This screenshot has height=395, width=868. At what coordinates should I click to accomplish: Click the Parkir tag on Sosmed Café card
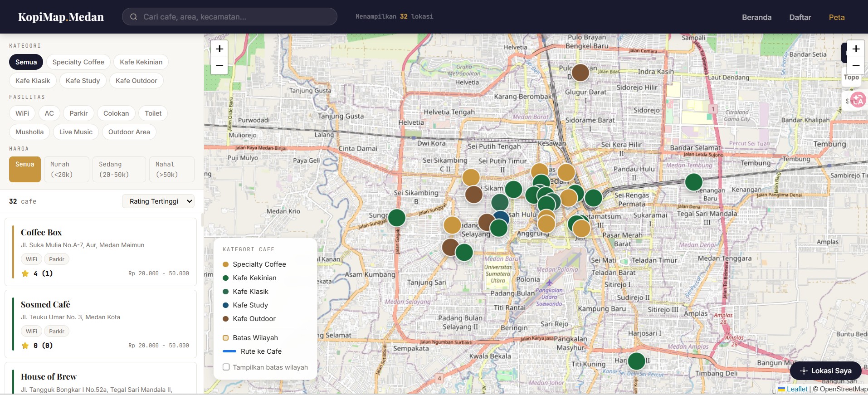coord(57,332)
